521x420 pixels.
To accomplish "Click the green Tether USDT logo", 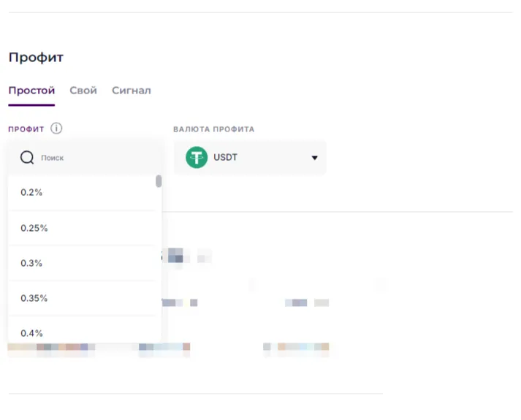I will 197,157.
